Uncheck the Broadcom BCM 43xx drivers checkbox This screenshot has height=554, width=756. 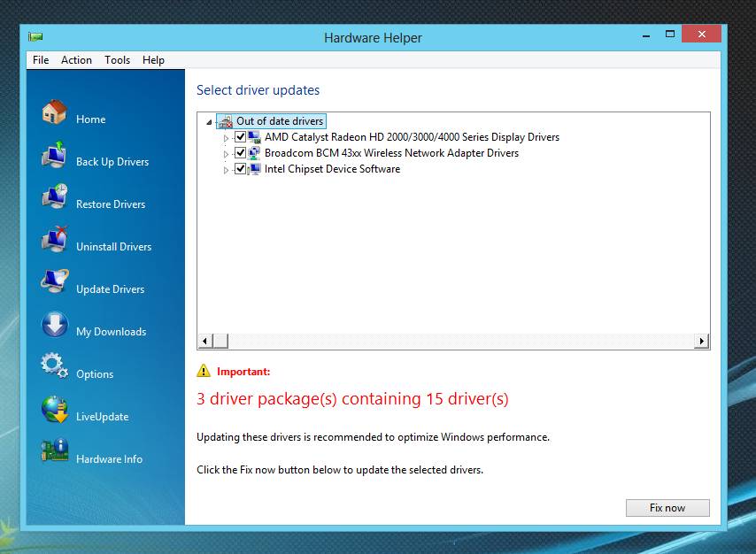(240, 153)
